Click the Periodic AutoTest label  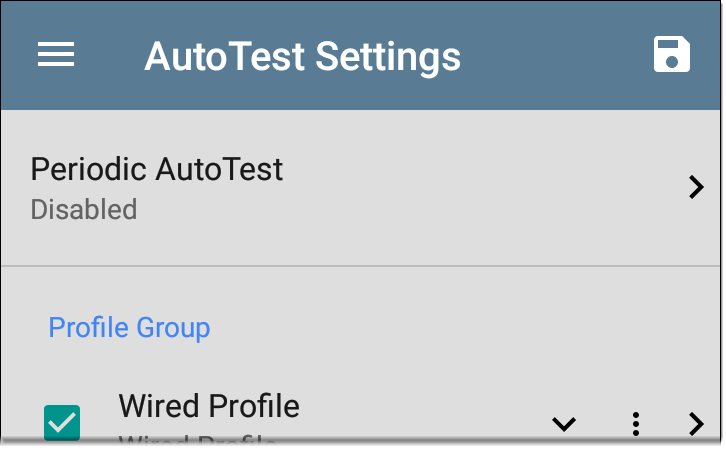tap(156, 169)
